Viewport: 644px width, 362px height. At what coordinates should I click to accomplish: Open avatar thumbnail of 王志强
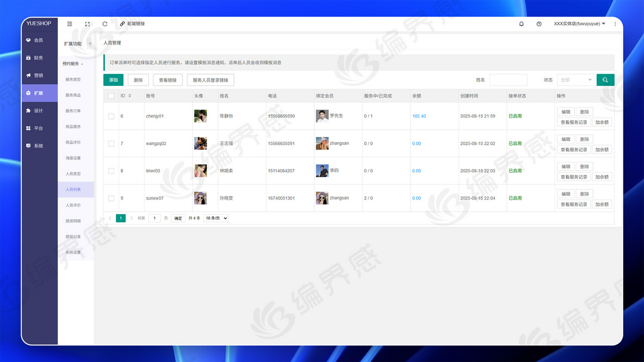(x=200, y=143)
